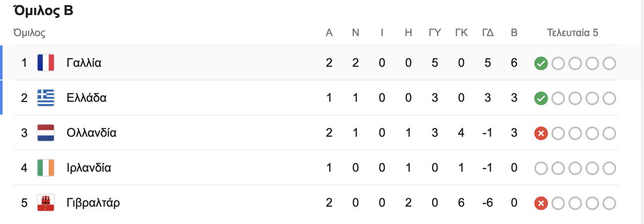Select the Ιρλανδία team name
This screenshot has width=644, height=224.
point(89,168)
